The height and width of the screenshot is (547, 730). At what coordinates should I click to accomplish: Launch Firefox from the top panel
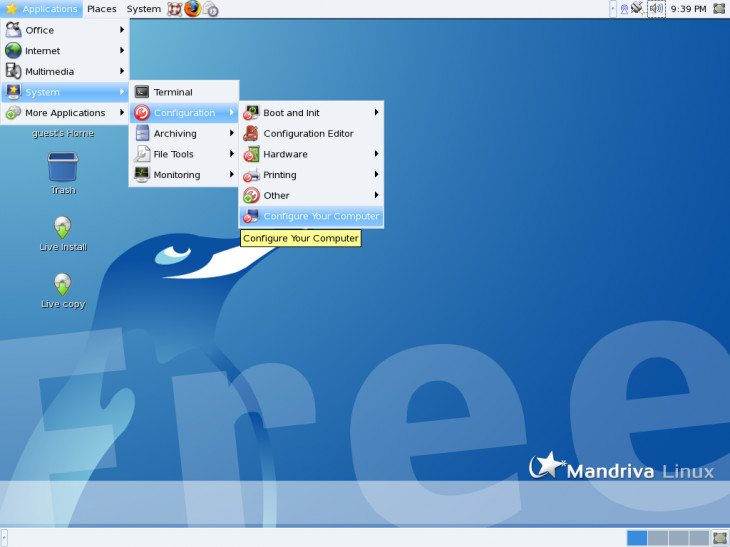(192, 9)
